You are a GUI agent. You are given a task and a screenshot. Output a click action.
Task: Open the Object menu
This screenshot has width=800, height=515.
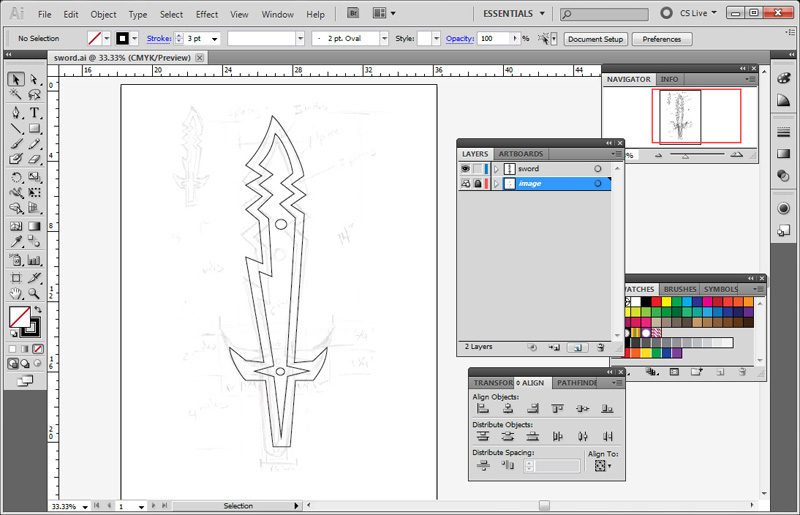(104, 14)
